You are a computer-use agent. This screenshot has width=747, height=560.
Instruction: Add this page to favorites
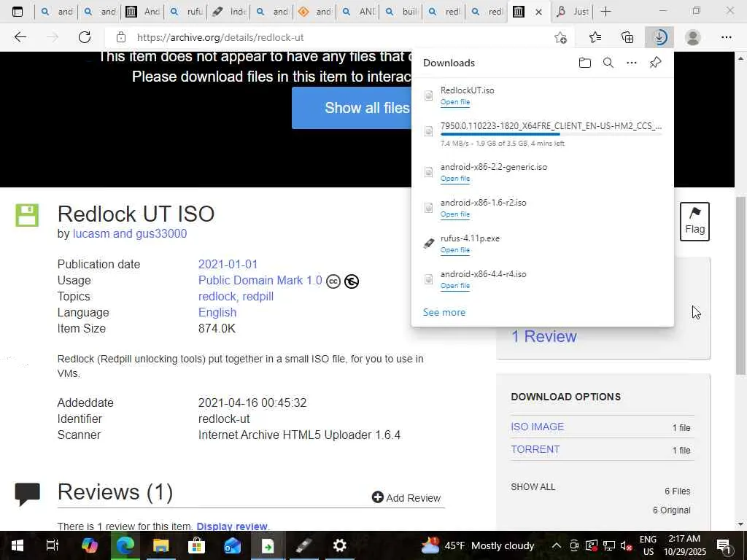click(x=561, y=37)
